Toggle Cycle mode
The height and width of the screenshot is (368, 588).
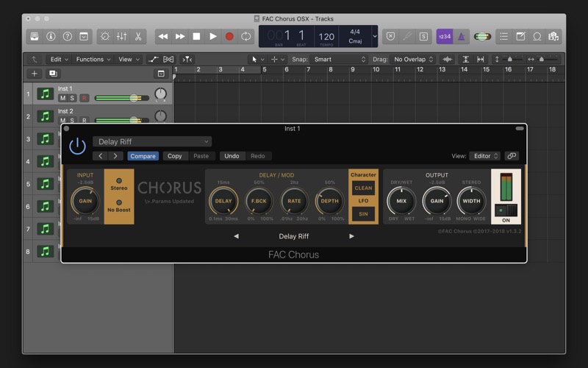[x=246, y=36]
